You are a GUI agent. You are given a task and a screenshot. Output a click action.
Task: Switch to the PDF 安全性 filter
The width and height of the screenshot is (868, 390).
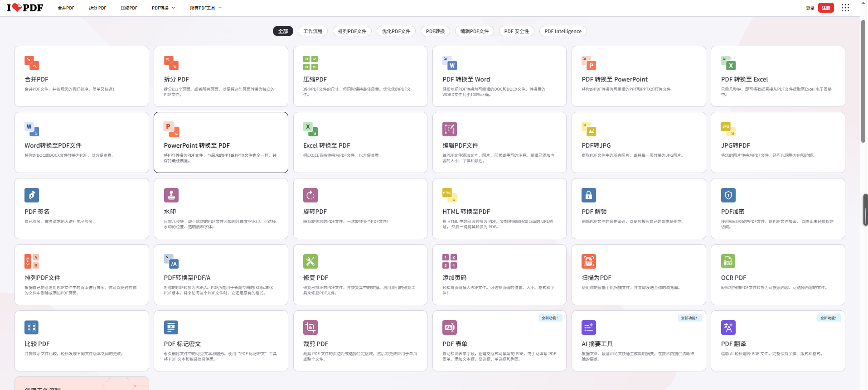(x=516, y=31)
